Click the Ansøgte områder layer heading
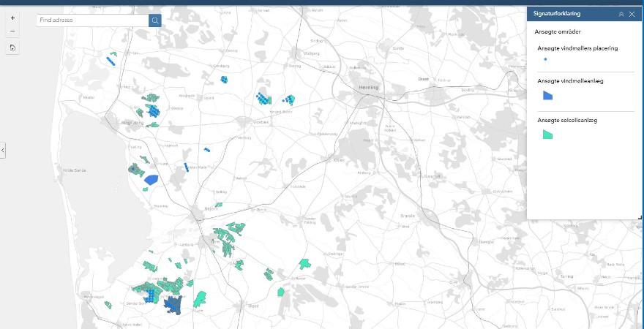 [558, 33]
